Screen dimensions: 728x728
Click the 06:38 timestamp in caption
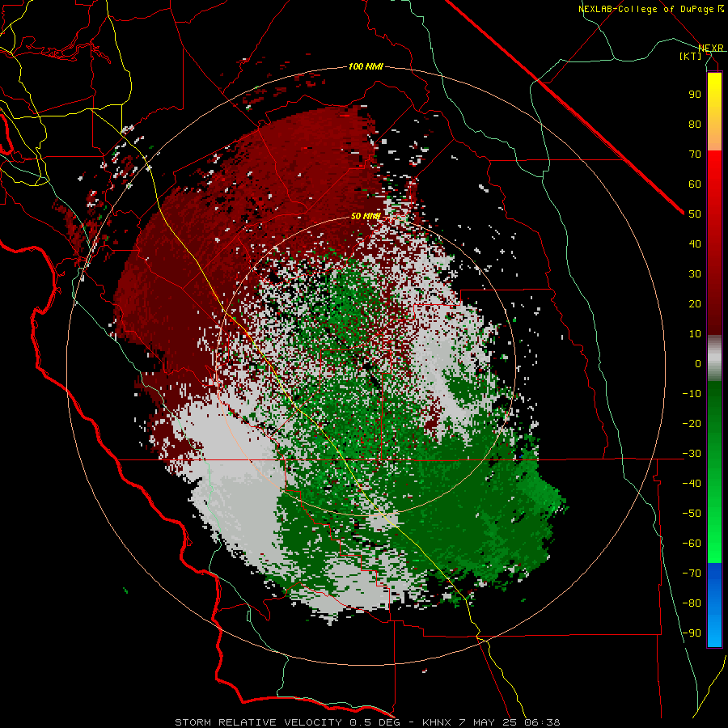coord(542,722)
